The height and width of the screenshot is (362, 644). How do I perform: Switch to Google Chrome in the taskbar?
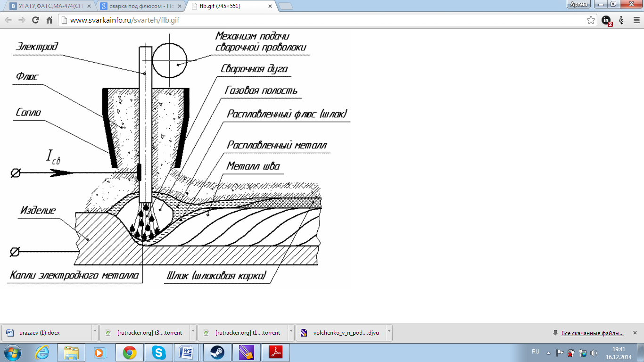click(x=129, y=352)
